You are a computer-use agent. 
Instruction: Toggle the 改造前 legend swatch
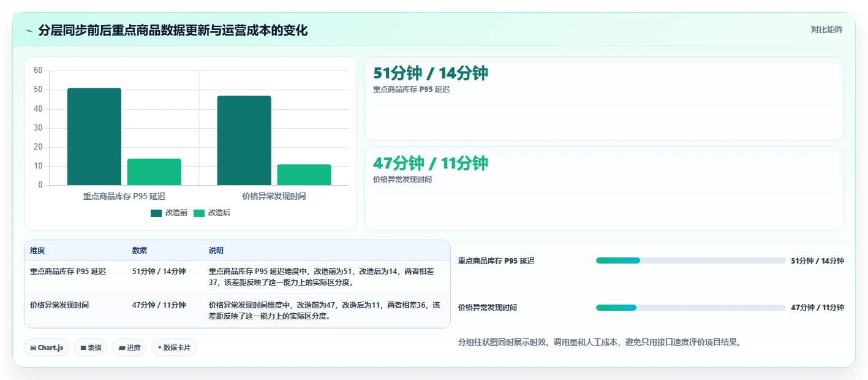point(156,213)
